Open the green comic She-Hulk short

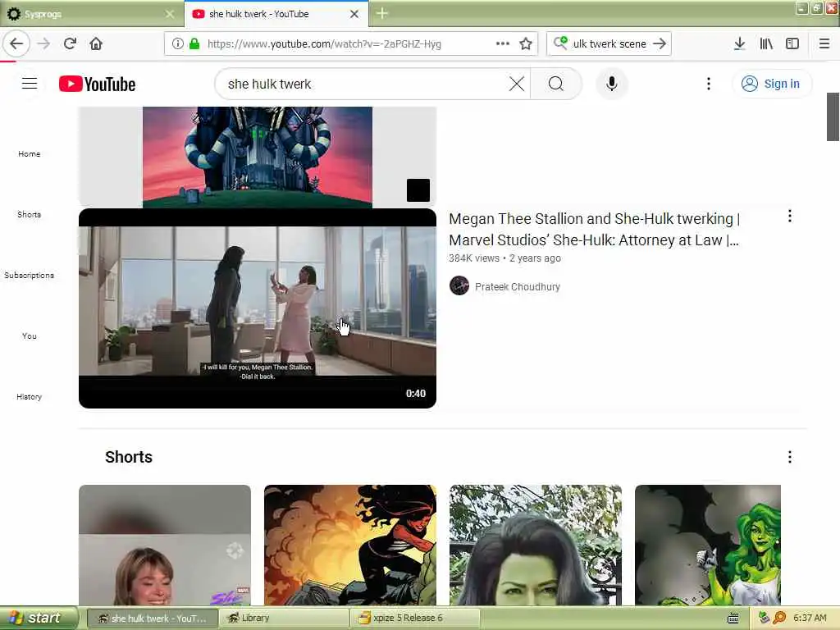(x=708, y=545)
